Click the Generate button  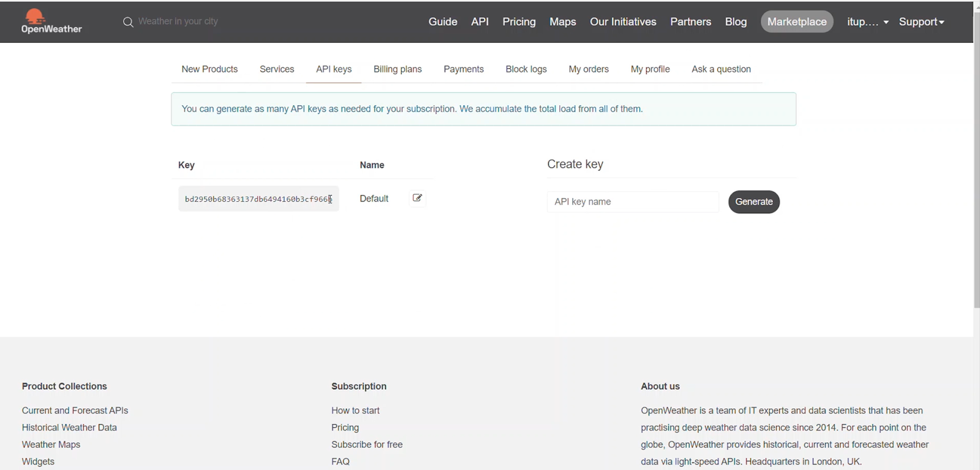pos(754,202)
